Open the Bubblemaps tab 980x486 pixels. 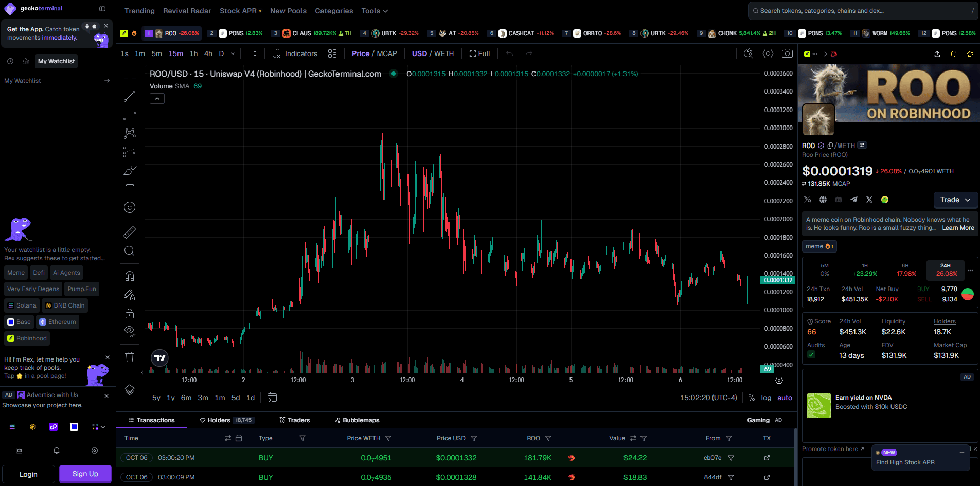[x=357, y=420]
